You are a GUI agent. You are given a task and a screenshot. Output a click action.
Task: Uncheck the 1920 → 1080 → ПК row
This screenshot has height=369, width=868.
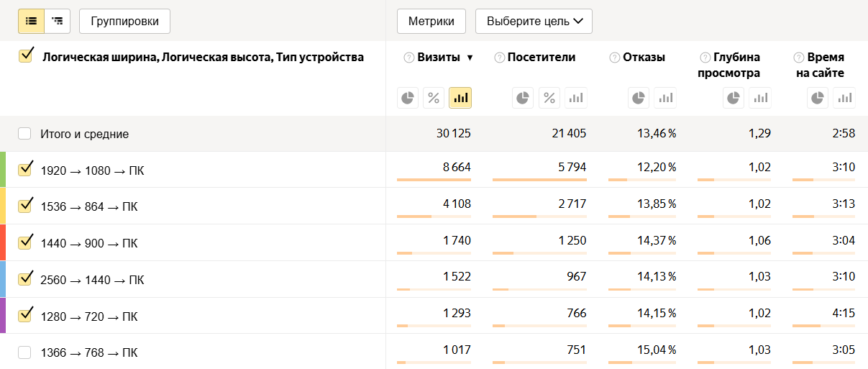26,169
